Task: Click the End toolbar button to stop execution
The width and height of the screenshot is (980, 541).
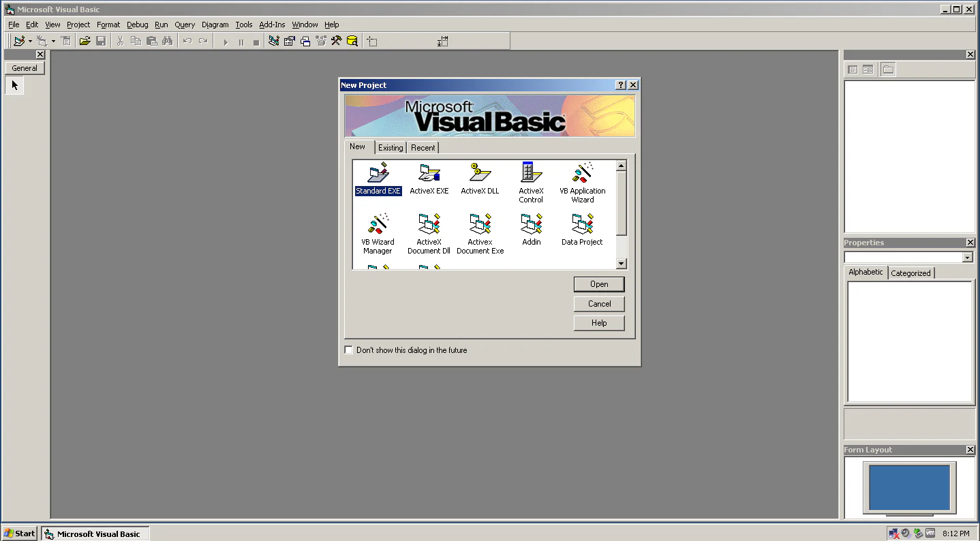Action: click(256, 40)
